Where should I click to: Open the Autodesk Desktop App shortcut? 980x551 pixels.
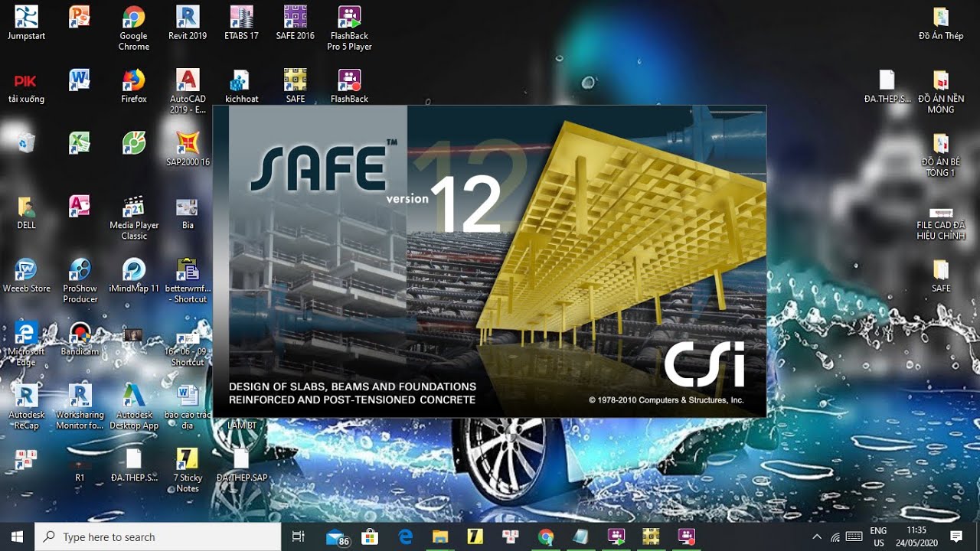point(134,408)
